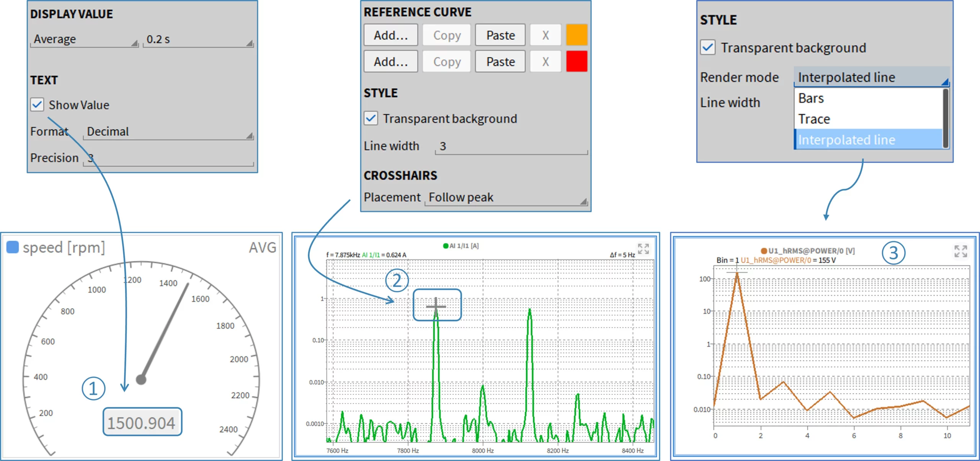This screenshot has height=461, width=980.
Task: Click fullscreen icon on FFT chart
Action: 643,249
